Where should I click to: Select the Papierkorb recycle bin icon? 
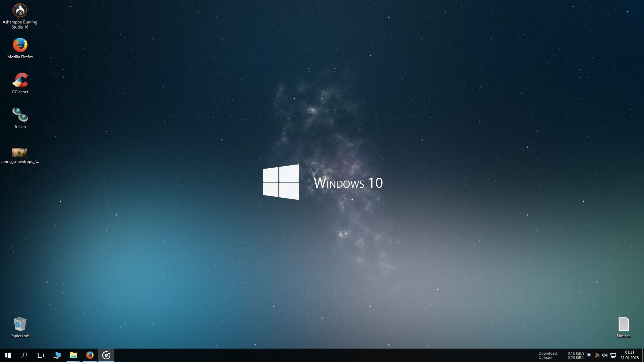pos(20,327)
